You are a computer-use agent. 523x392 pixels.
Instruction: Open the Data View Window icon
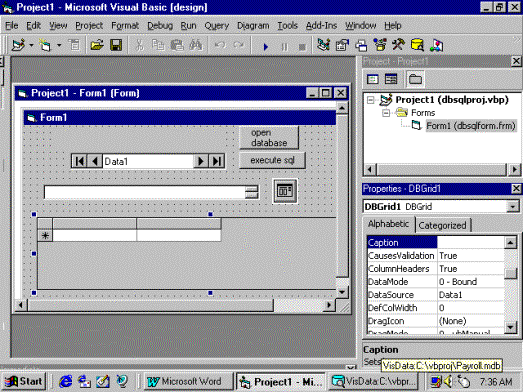point(417,45)
